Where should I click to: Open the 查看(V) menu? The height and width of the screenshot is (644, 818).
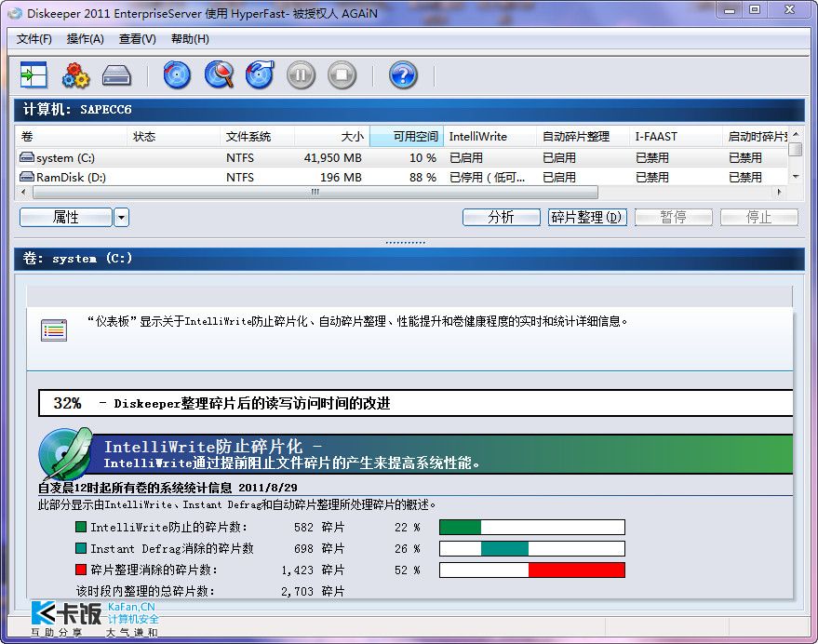pyautogui.click(x=138, y=39)
